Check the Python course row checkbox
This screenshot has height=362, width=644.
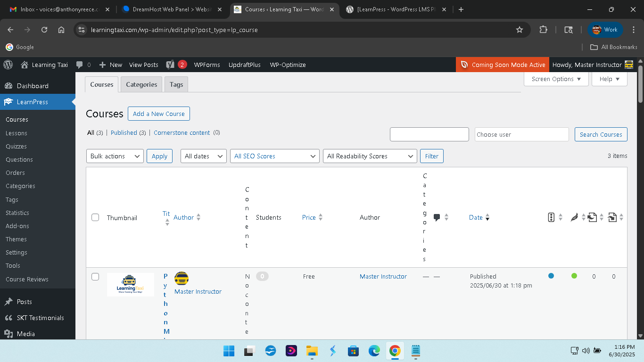click(x=95, y=277)
